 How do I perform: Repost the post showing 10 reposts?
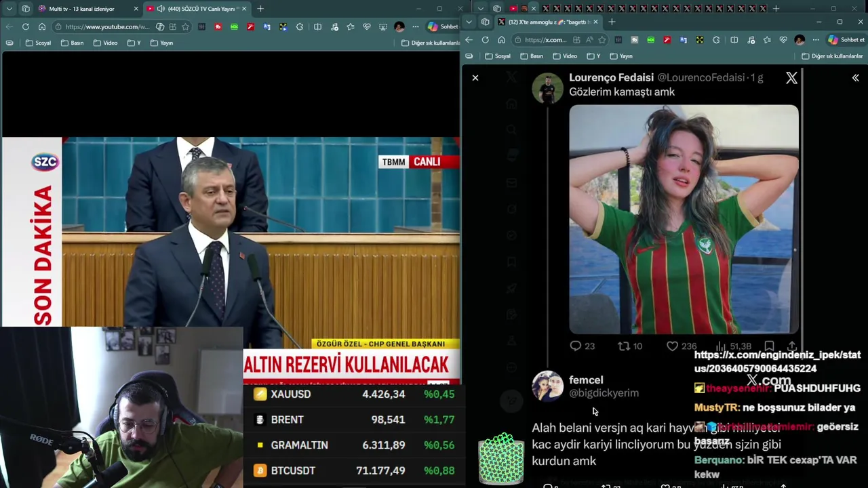click(x=630, y=346)
